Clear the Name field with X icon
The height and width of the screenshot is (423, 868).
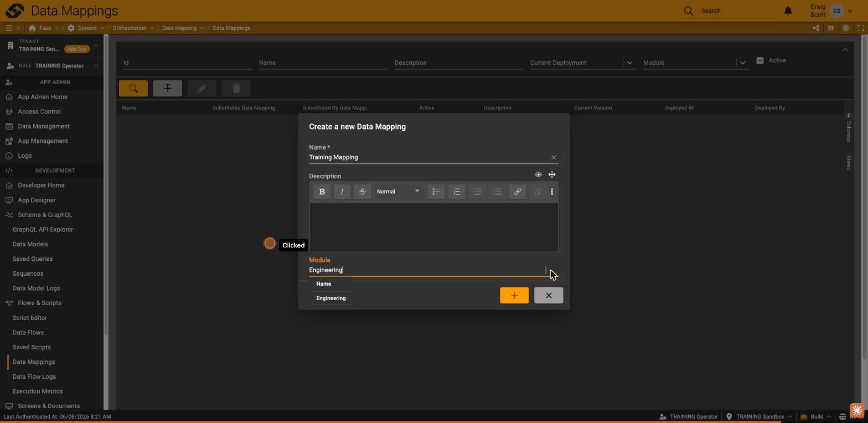[x=554, y=157]
